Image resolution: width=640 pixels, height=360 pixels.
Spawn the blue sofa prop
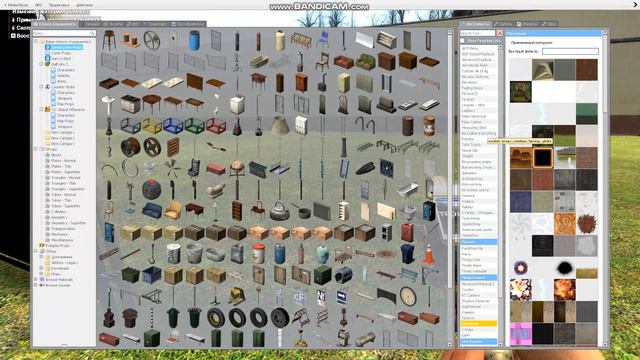click(152, 211)
